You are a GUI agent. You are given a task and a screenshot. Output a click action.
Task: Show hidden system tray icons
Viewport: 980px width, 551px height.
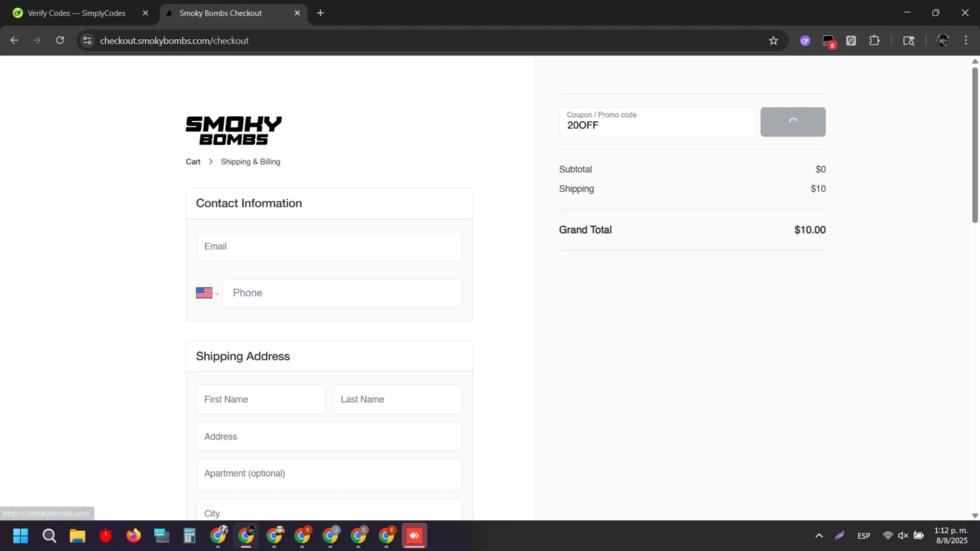[x=819, y=536]
